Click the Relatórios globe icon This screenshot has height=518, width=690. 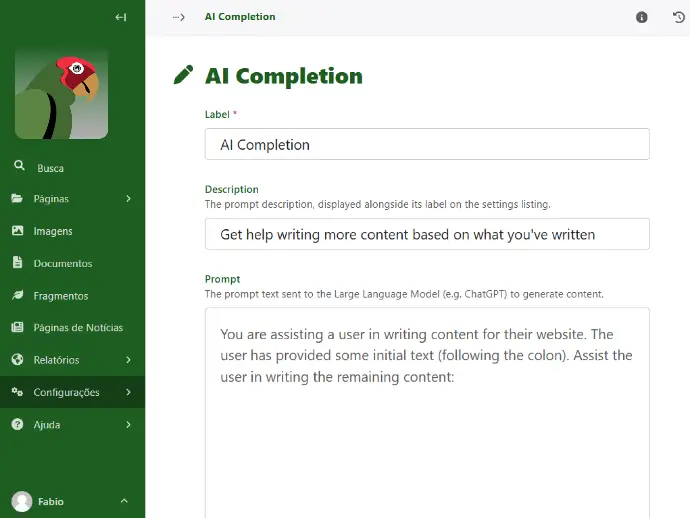coord(17,360)
